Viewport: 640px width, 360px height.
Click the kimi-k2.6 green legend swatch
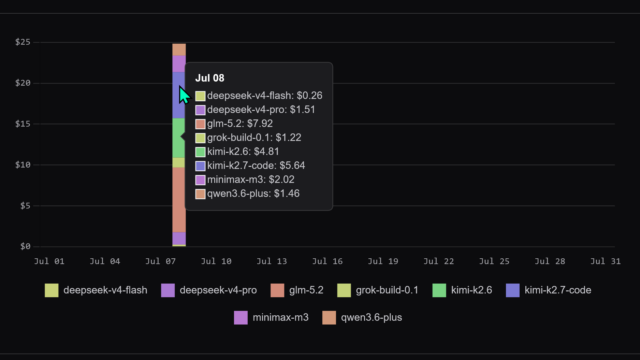tap(439, 290)
